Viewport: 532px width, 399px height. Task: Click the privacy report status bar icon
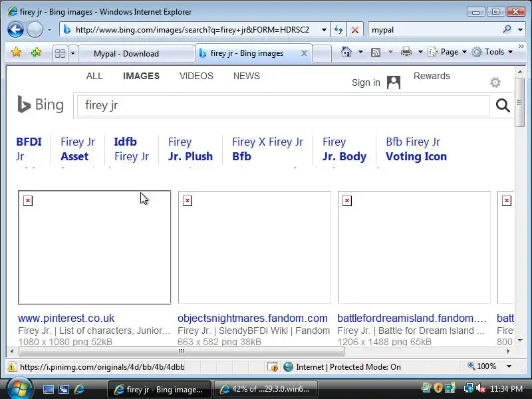[272, 367]
